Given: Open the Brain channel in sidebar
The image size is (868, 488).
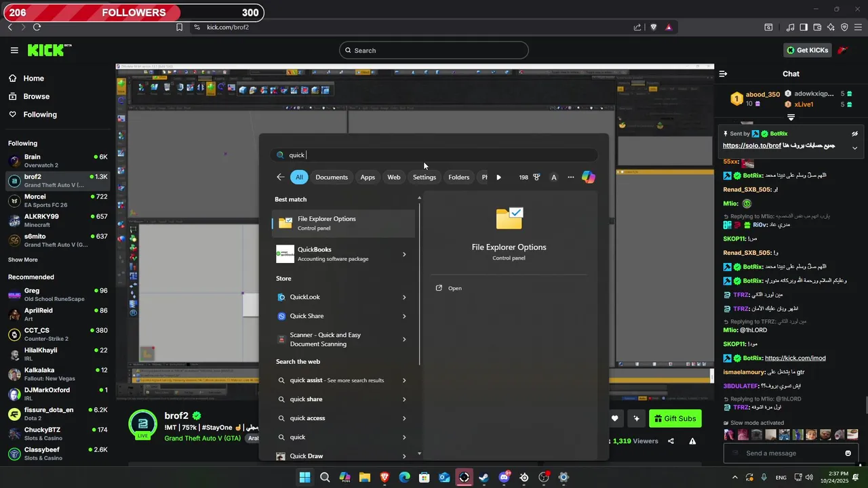Looking at the screenshot, I should [x=58, y=161].
